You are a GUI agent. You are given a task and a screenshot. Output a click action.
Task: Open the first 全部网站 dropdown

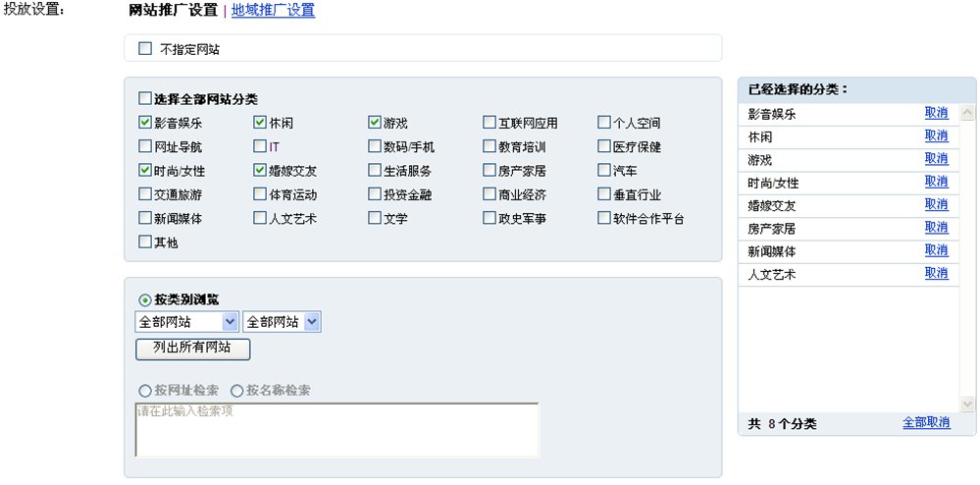point(186,322)
